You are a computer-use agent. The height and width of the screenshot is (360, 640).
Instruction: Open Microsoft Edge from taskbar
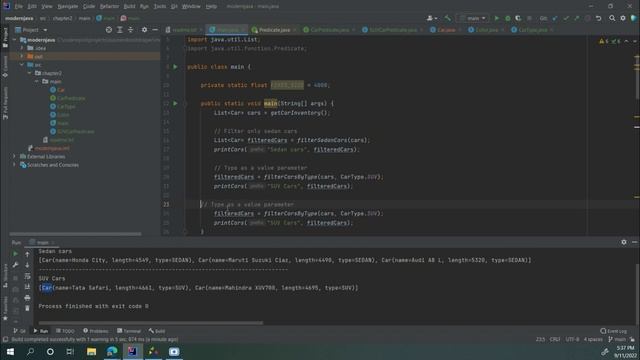pos(112,351)
